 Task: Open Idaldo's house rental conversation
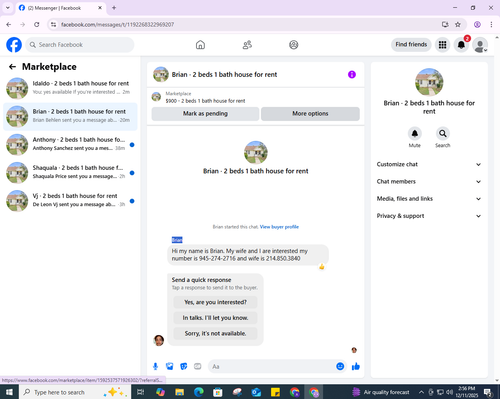(x=70, y=88)
